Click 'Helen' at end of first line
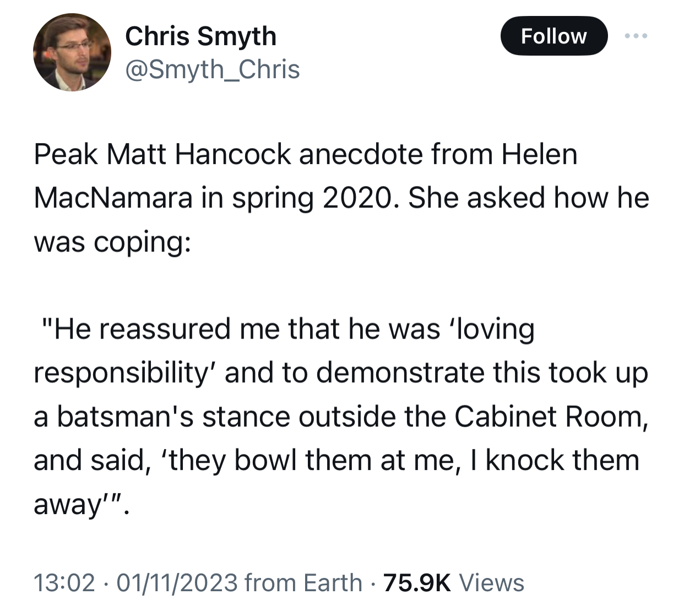 pyautogui.click(x=539, y=154)
